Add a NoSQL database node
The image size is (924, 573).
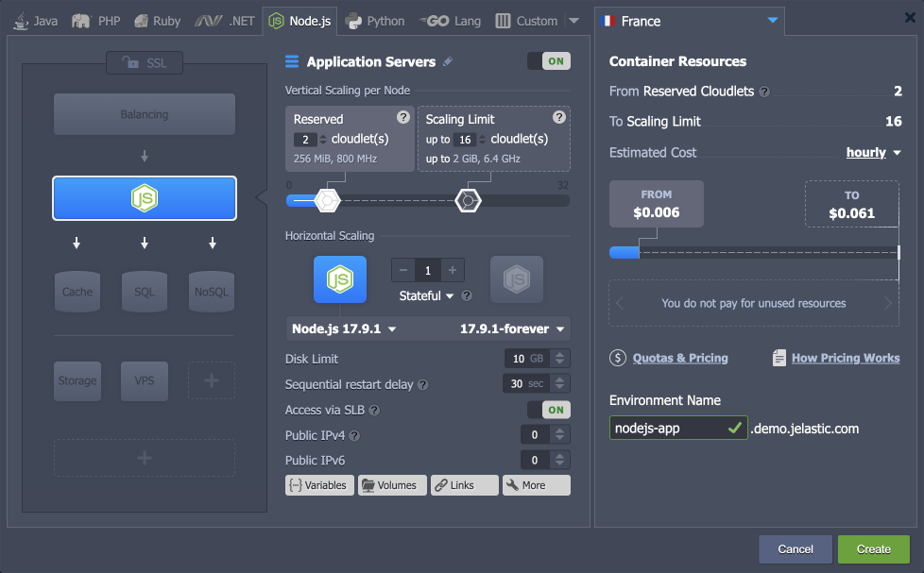(x=211, y=291)
